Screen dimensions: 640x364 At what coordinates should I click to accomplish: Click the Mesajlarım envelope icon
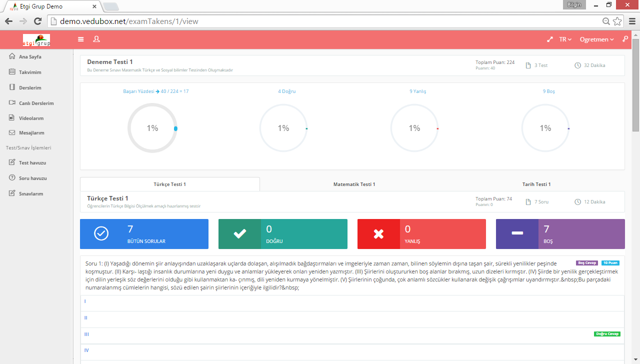pos(12,133)
